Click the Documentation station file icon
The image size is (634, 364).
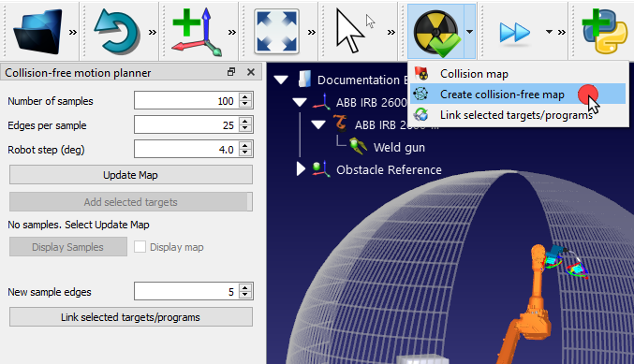pyautogui.click(x=304, y=80)
